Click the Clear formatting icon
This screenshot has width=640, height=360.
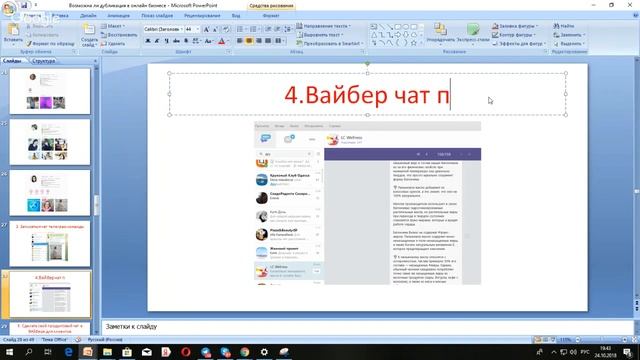[226, 29]
